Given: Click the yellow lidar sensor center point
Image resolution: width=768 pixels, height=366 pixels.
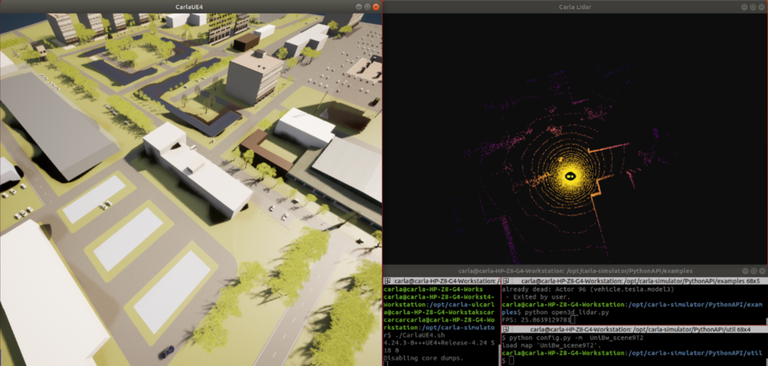Looking at the screenshot, I should tap(570, 175).
